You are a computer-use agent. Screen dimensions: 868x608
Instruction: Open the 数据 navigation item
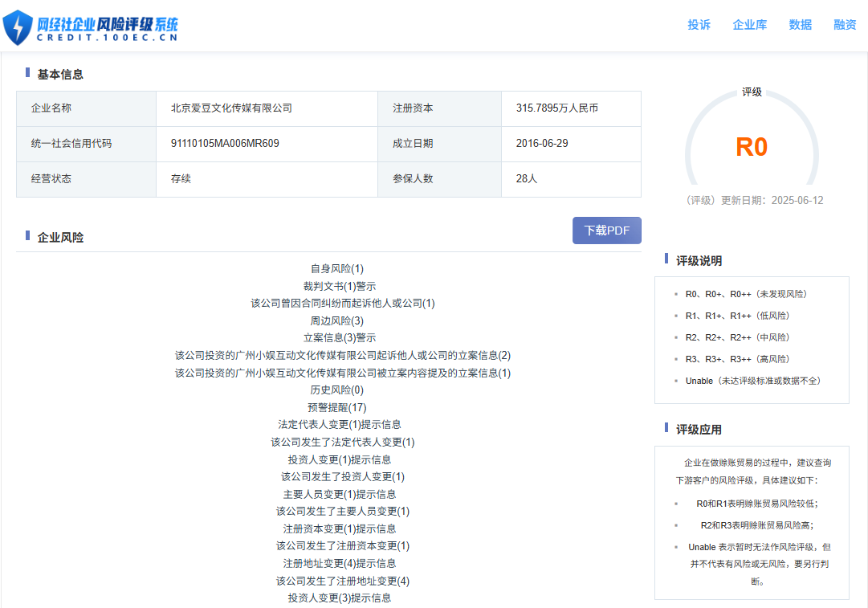(800, 25)
